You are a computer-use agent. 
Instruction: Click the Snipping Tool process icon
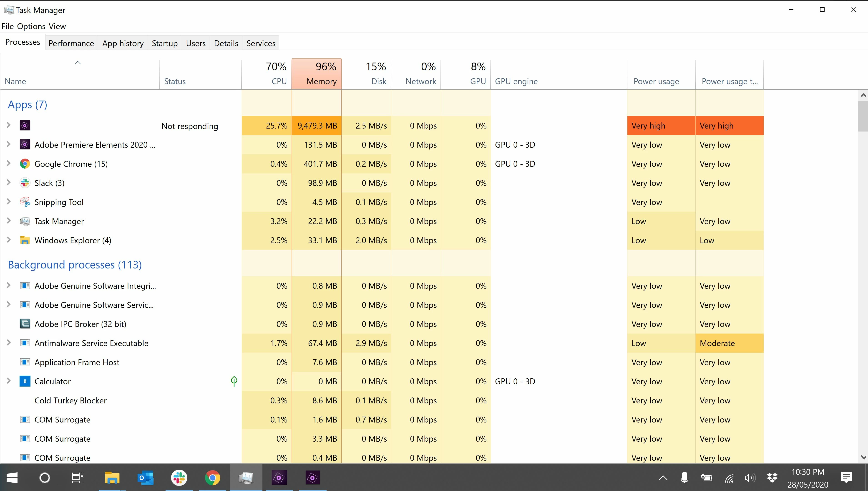pos(25,202)
